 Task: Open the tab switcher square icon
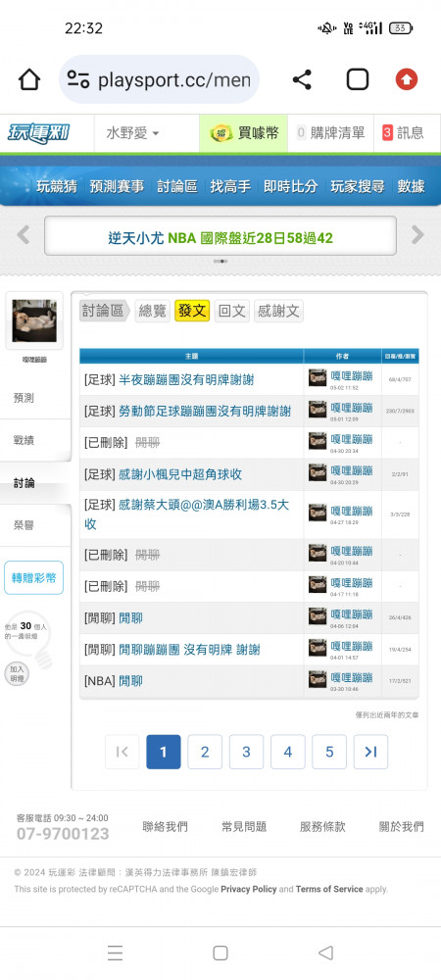[x=358, y=80]
